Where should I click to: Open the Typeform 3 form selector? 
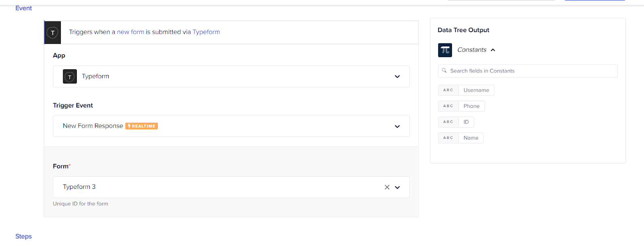[x=231, y=187]
